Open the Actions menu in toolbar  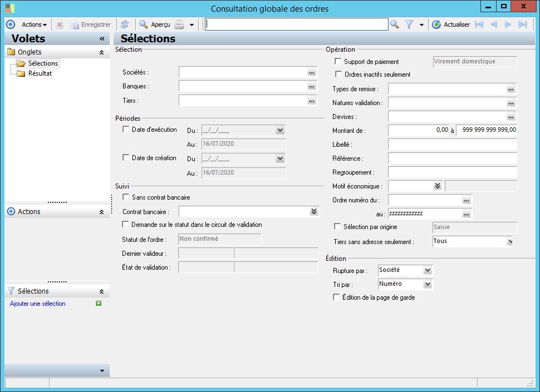(34, 24)
